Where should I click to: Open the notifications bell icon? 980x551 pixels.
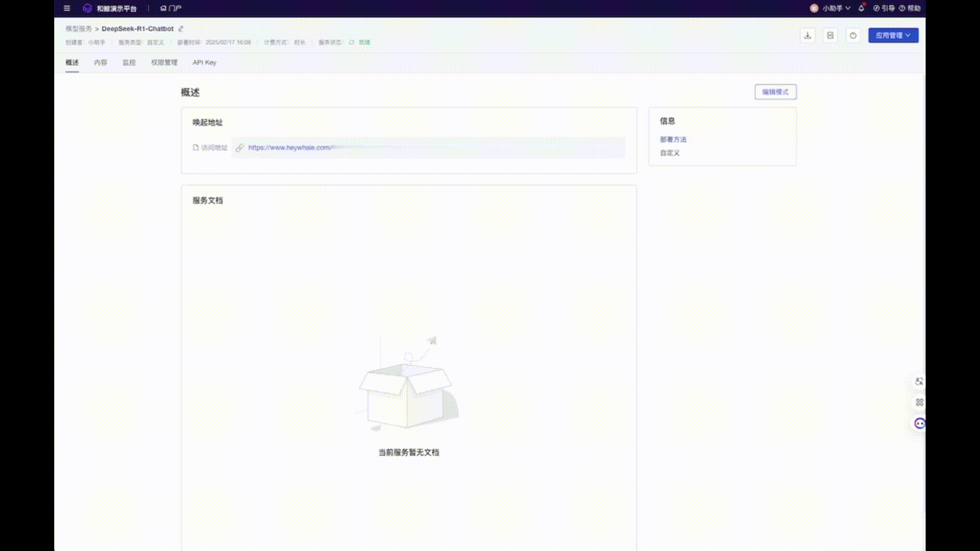(x=862, y=8)
